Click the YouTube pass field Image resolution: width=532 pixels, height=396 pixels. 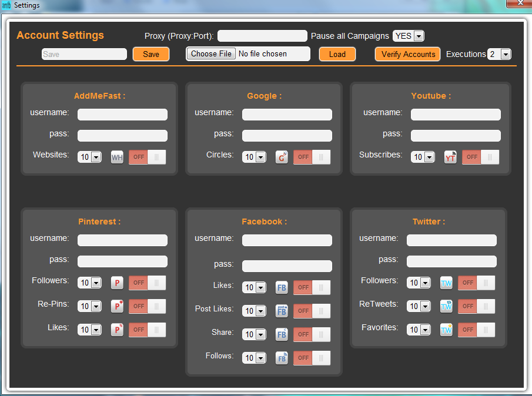[456, 136]
